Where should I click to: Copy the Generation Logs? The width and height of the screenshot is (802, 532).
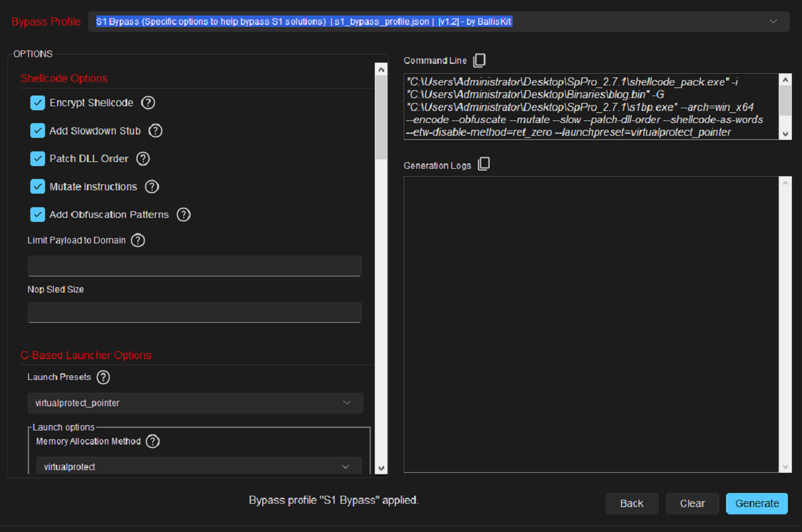pos(483,163)
